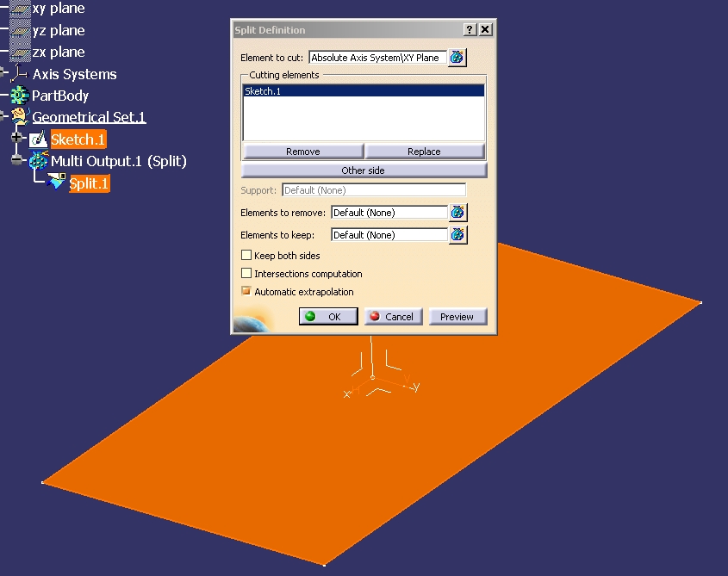Select the zx plane label

point(59,52)
